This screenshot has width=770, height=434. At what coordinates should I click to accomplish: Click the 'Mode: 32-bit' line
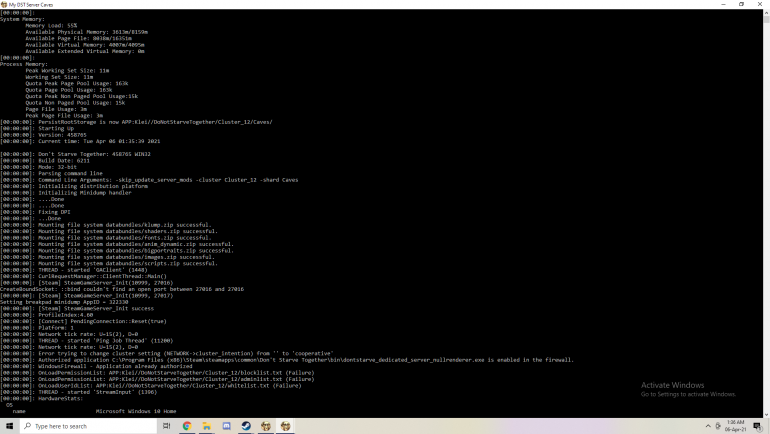coord(38,167)
